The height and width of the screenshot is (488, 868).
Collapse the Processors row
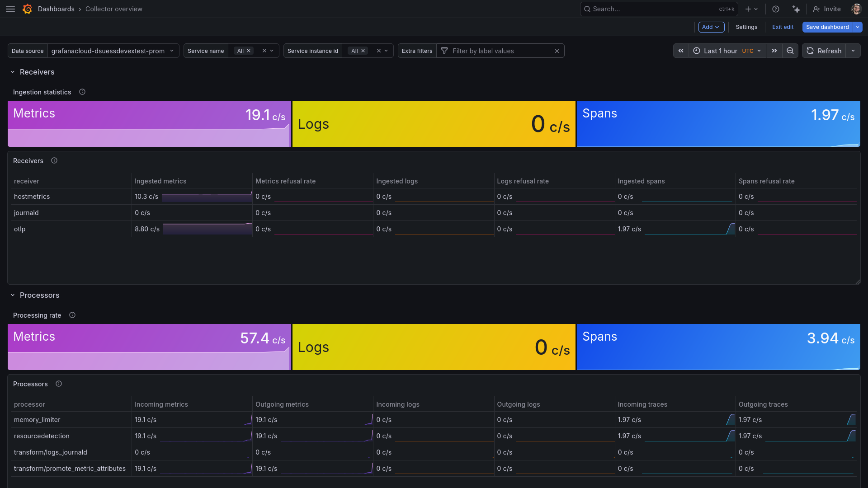(x=13, y=296)
